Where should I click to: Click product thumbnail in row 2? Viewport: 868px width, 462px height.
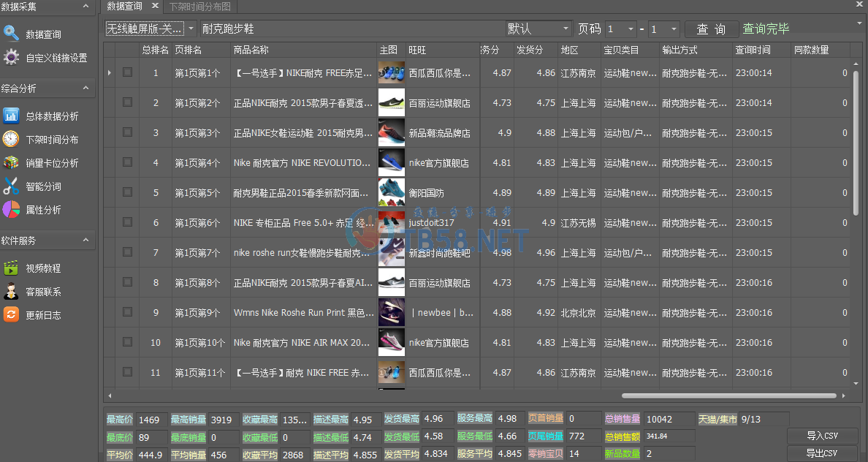click(392, 102)
